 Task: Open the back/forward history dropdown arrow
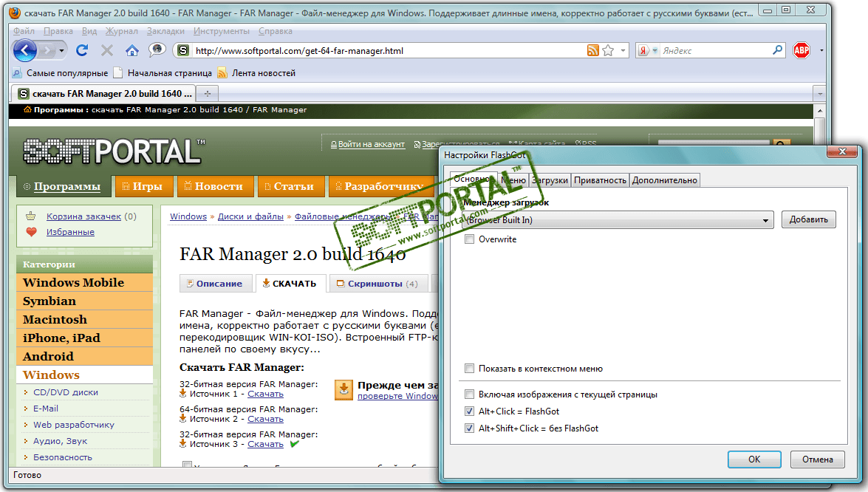click(x=61, y=51)
